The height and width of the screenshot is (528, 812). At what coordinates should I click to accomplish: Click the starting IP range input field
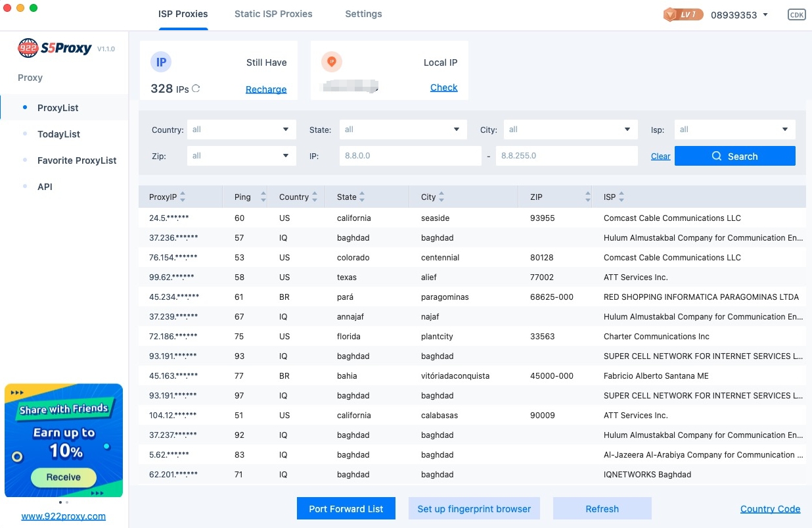410,156
